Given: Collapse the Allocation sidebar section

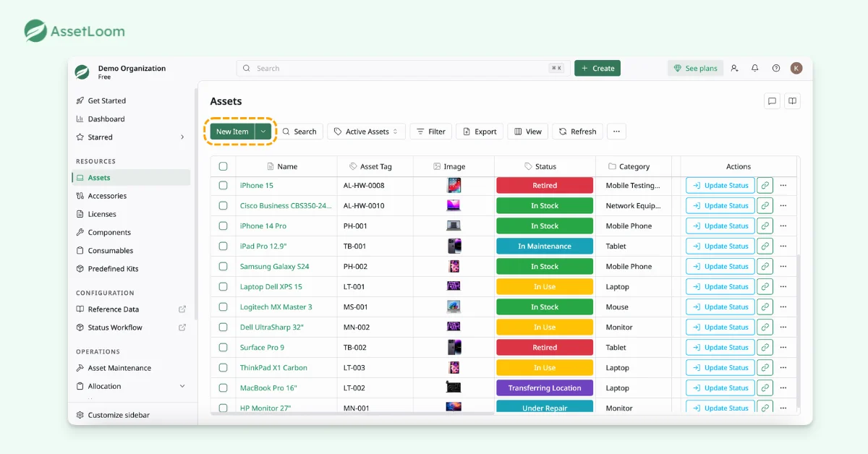Looking at the screenshot, I should 182,386.
